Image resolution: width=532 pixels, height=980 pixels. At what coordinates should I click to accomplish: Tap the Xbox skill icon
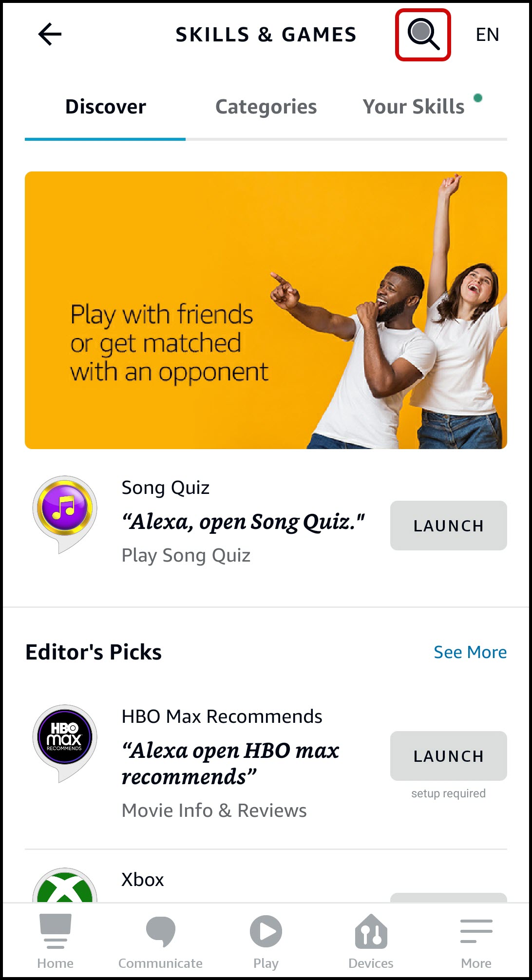(x=65, y=886)
